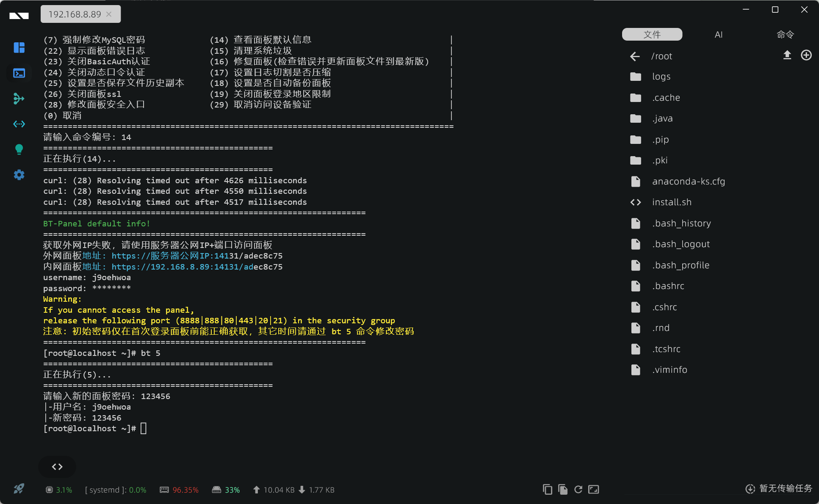Toggle fullscreen terminal icon in status bar
The image size is (819, 504).
point(594,490)
